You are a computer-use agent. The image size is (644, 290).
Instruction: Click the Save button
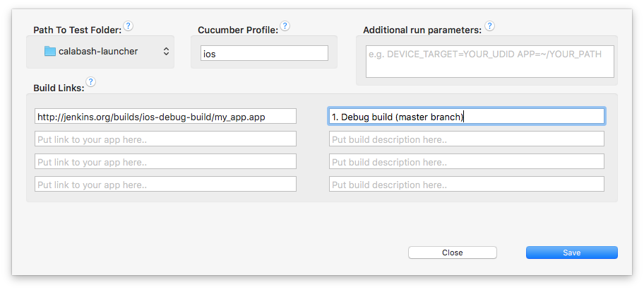pyautogui.click(x=572, y=253)
